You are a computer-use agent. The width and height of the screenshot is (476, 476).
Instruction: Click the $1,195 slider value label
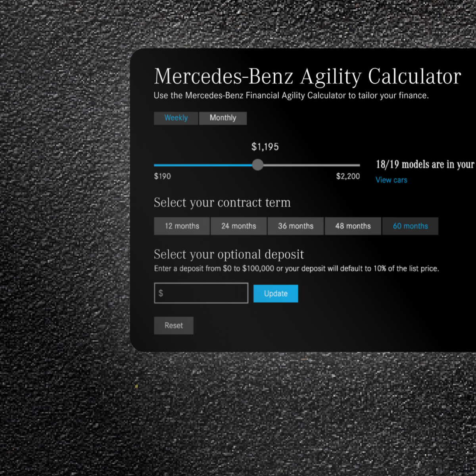tap(265, 147)
